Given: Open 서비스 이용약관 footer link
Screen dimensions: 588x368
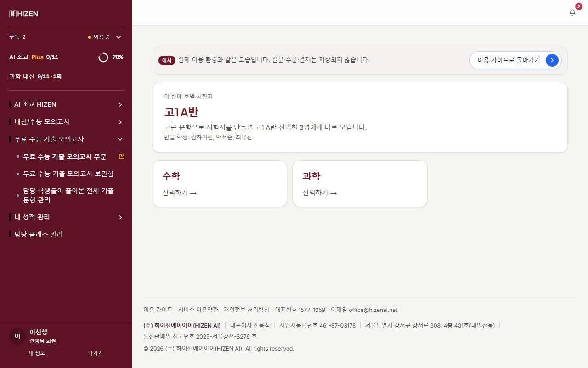Looking at the screenshot, I should tap(198, 310).
